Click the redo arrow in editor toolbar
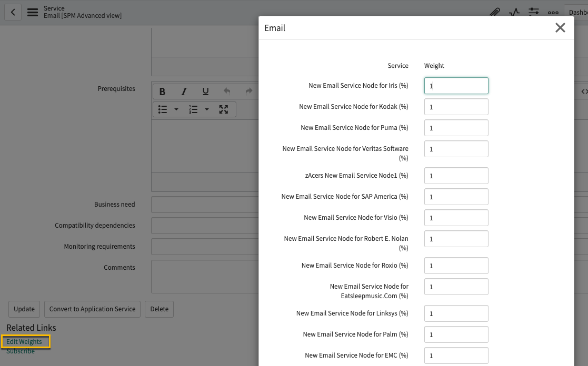 point(248,91)
